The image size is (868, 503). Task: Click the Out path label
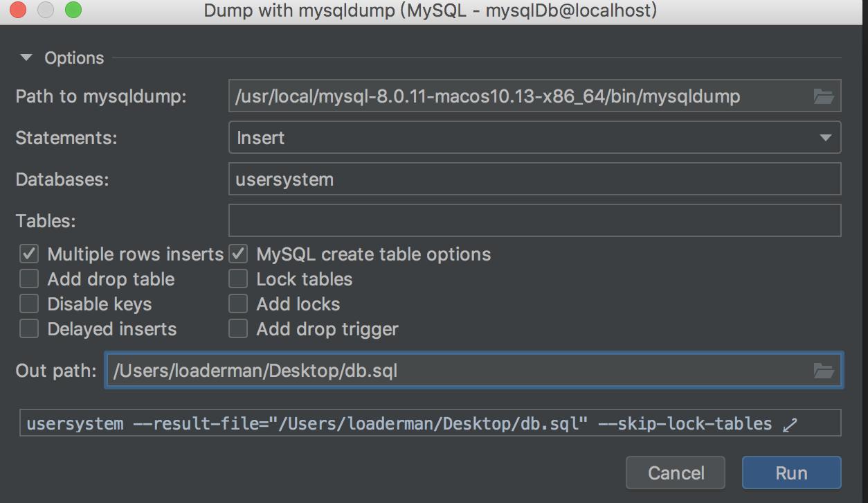(x=56, y=371)
